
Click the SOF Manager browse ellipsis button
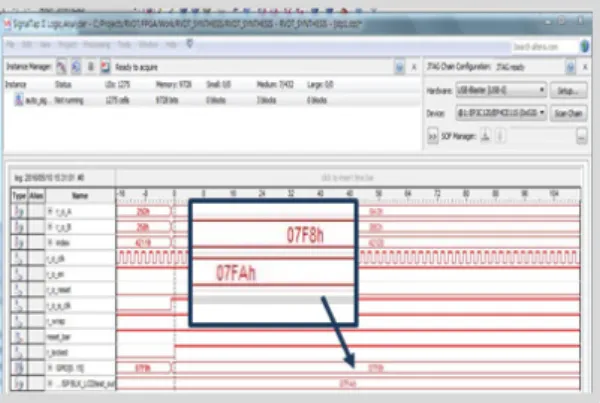coord(581,136)
